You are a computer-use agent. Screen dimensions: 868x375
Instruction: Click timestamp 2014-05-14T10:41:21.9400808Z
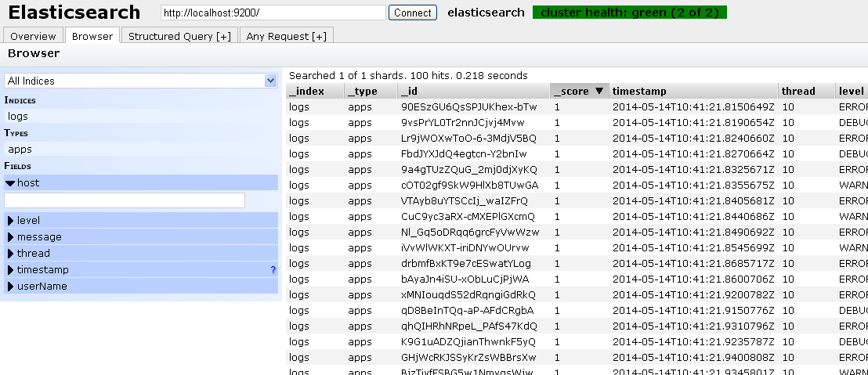click(693, 357)
